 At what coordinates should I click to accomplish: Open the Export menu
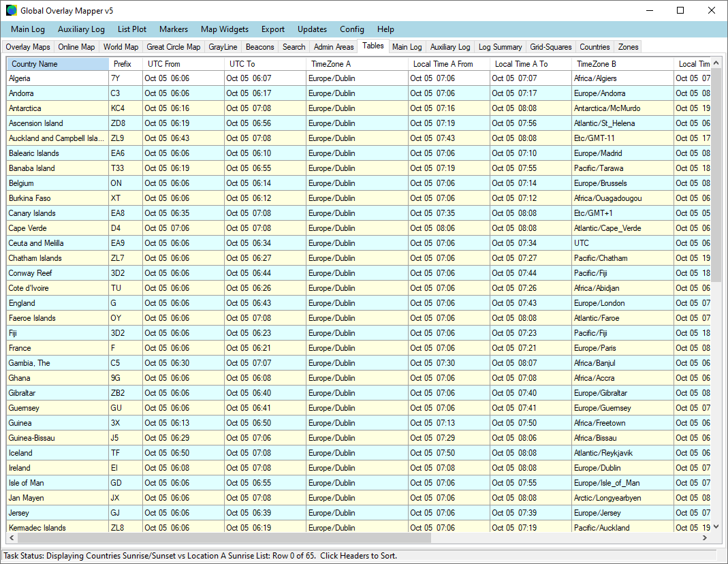coord(273,29)
